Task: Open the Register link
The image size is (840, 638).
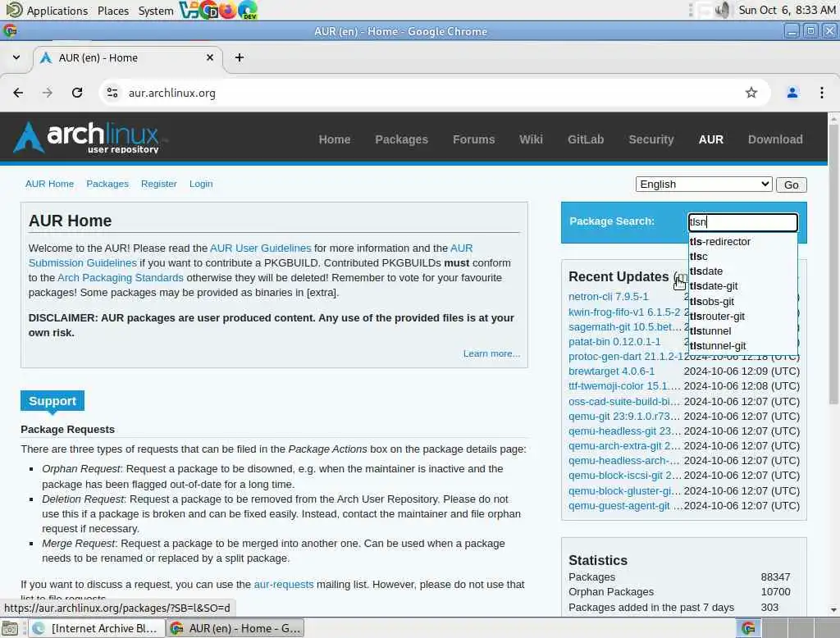Action: pos(158,184)
